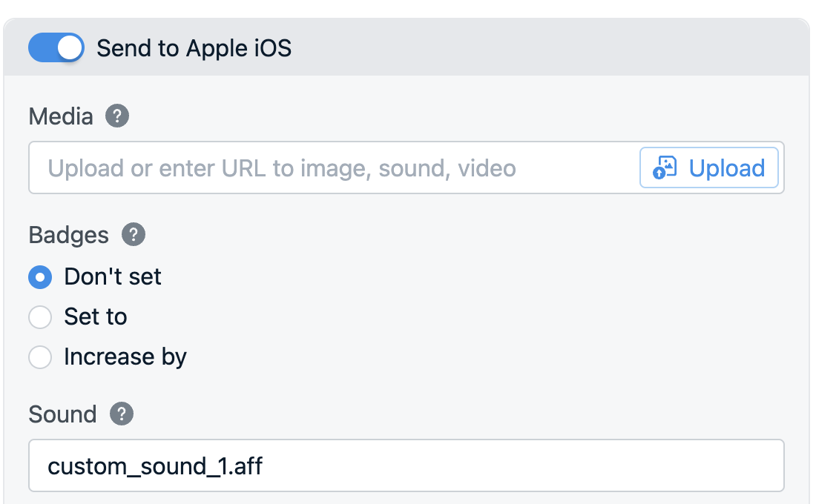Viewport: 816px width, 504px height.
Task: Select the Don't set badge radio button
Action: (x=40, y=277)
